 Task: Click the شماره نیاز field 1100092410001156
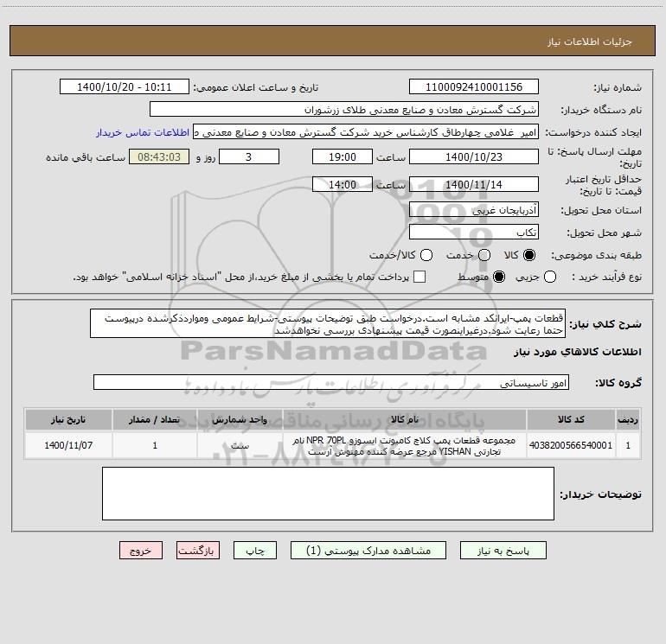click(x=474, y=87)
